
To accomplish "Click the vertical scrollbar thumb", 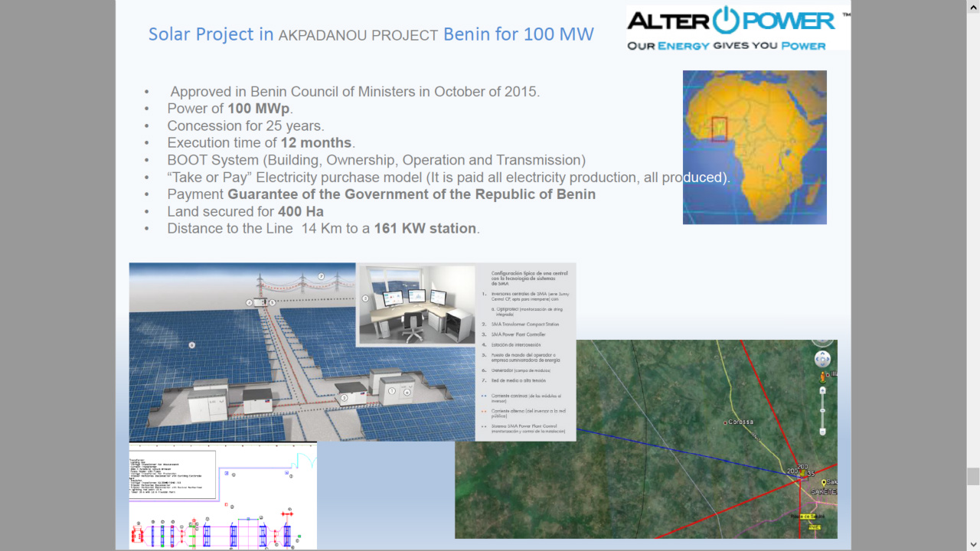I will tap(973, 476).
